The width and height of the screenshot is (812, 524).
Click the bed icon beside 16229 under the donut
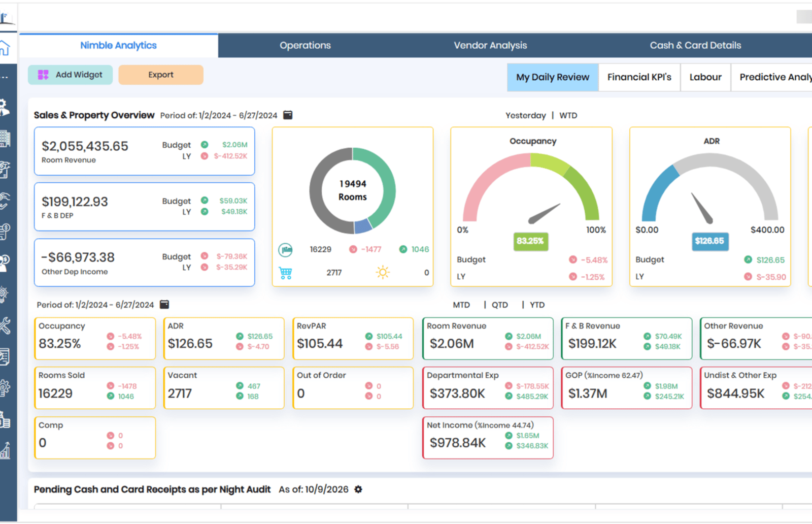pos(286,249)
